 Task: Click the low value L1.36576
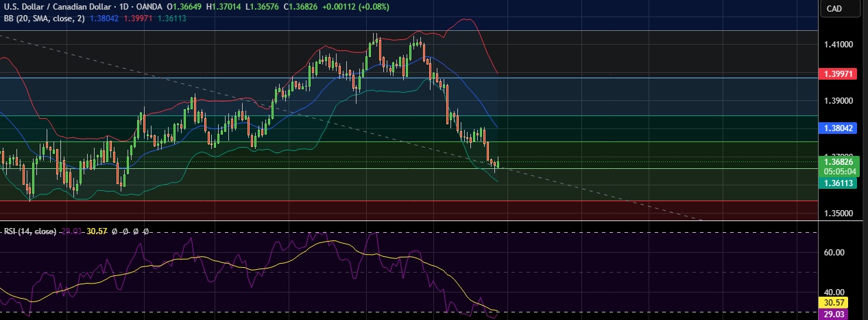tap(263, 7)
